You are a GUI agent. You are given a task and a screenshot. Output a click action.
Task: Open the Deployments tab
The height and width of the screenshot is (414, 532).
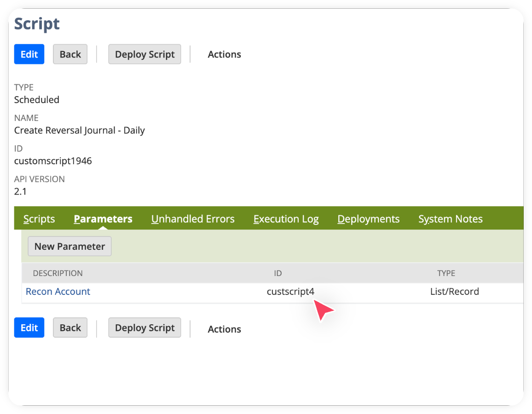pos(368,219)
